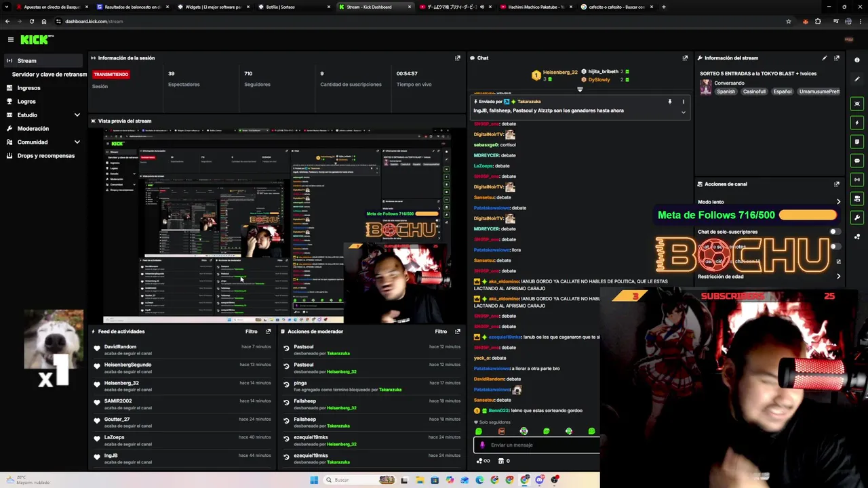Viewport: 868px width, 488px height.
Task: Click the stream preview thumbnail
Action: click(x=277, y=225)
